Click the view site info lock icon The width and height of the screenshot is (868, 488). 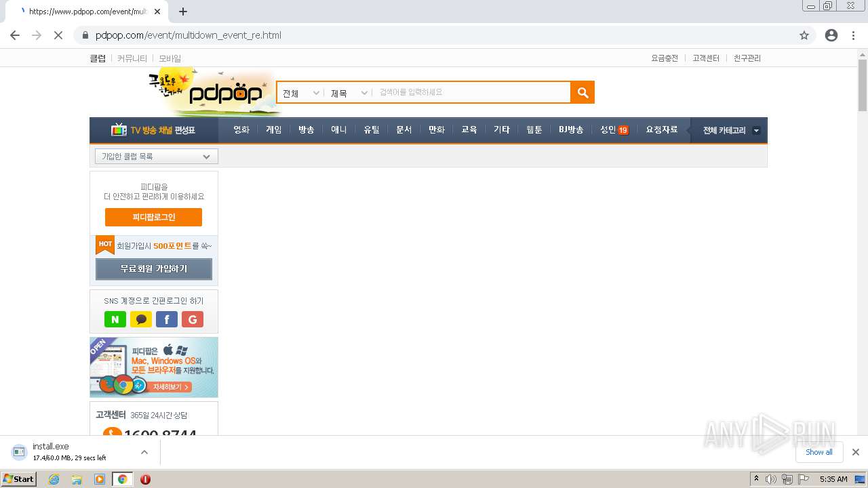click(x=85, y=35)
